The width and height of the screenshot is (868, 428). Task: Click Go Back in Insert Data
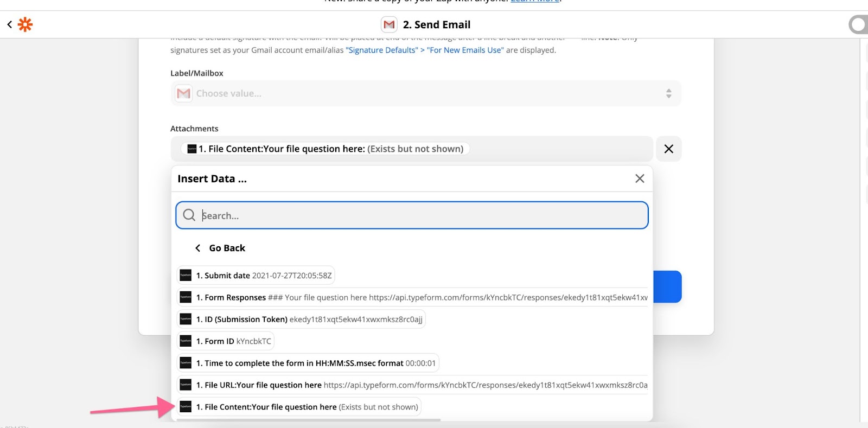220,248
